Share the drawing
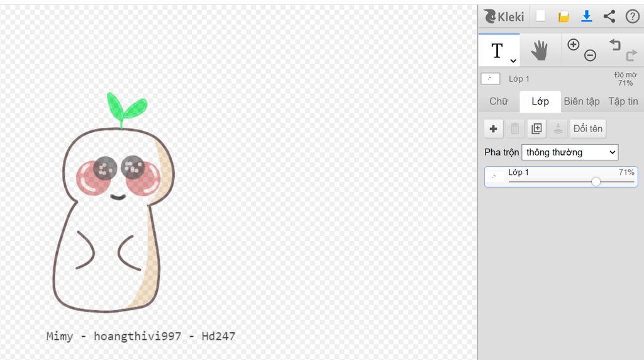This screenshot has height=360, width=644. pyautogui.click(x=609, y=16)
